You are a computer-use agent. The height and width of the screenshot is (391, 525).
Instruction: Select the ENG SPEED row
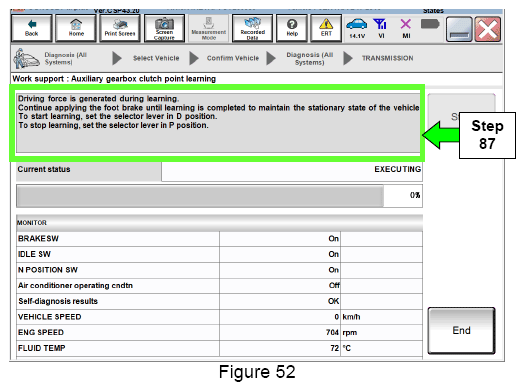[x=219, y=332]
